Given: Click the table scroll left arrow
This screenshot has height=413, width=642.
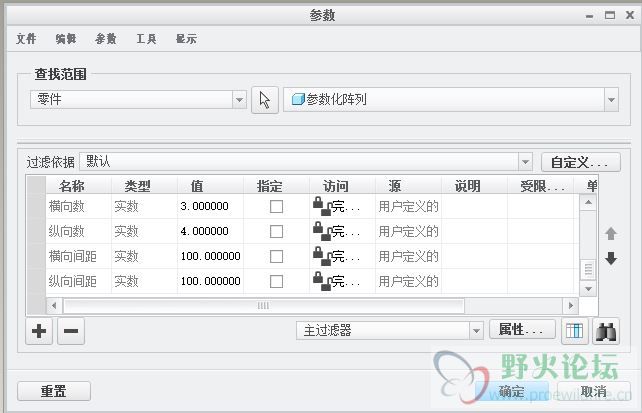Looking at the screenshot, I should (54, 305).
